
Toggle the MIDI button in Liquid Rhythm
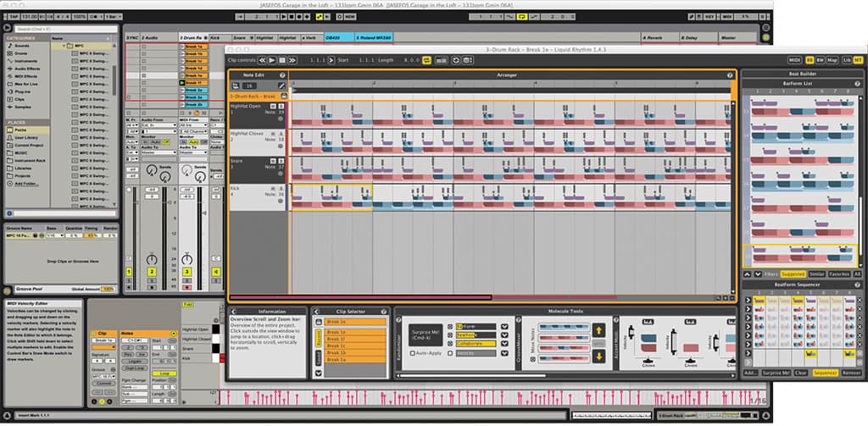point(795,60)
